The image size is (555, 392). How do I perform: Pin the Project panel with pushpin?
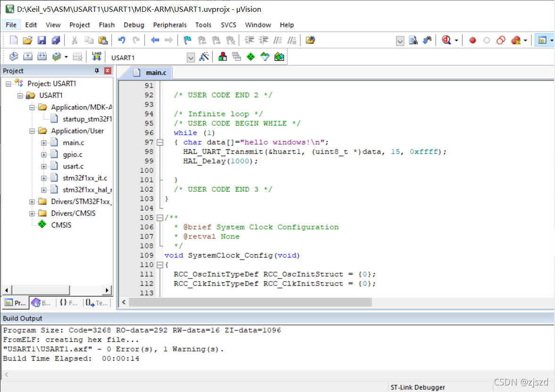point(97,71)
